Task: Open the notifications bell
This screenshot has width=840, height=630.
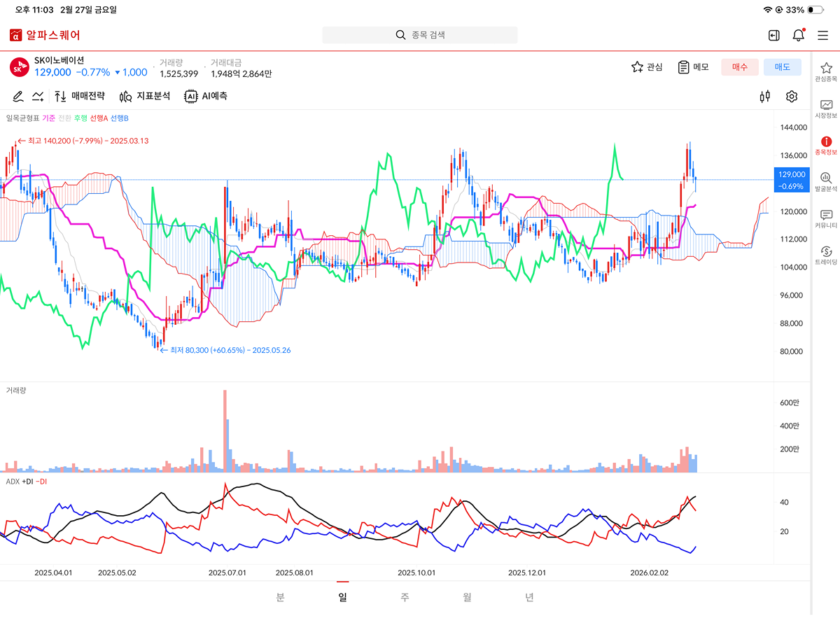Action: point(798,35)
